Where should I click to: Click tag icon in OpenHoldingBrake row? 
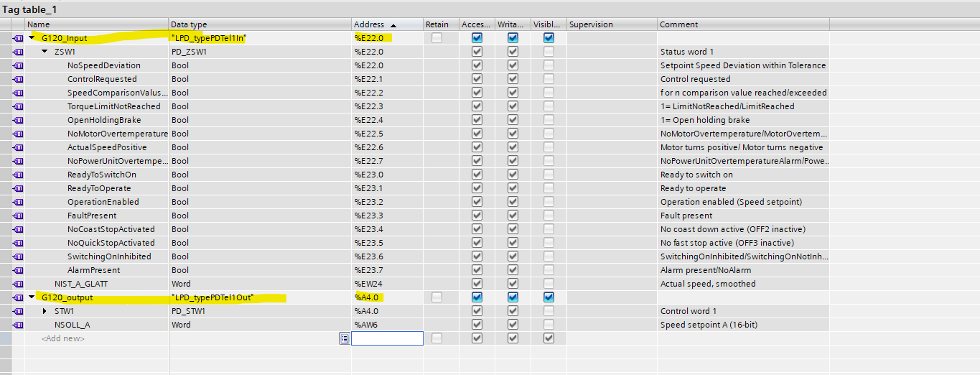(x=18, y=120)
